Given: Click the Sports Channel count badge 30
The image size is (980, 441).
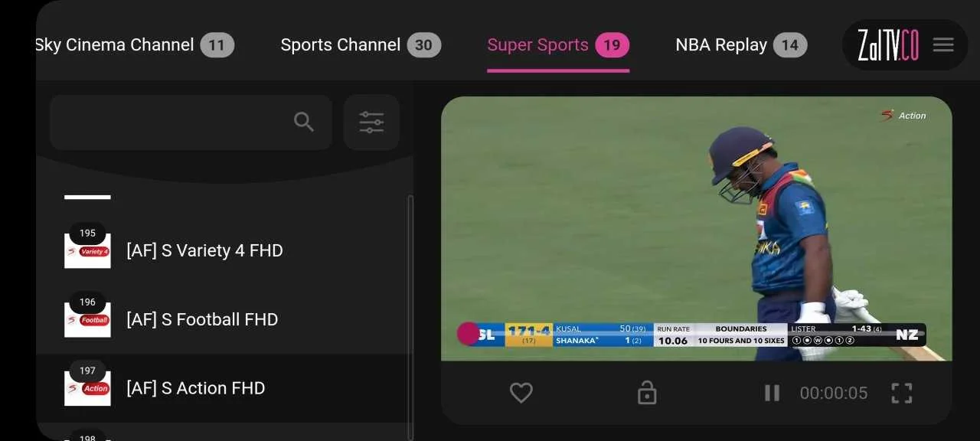Looking at the screenshot, I should click(423, 45).
